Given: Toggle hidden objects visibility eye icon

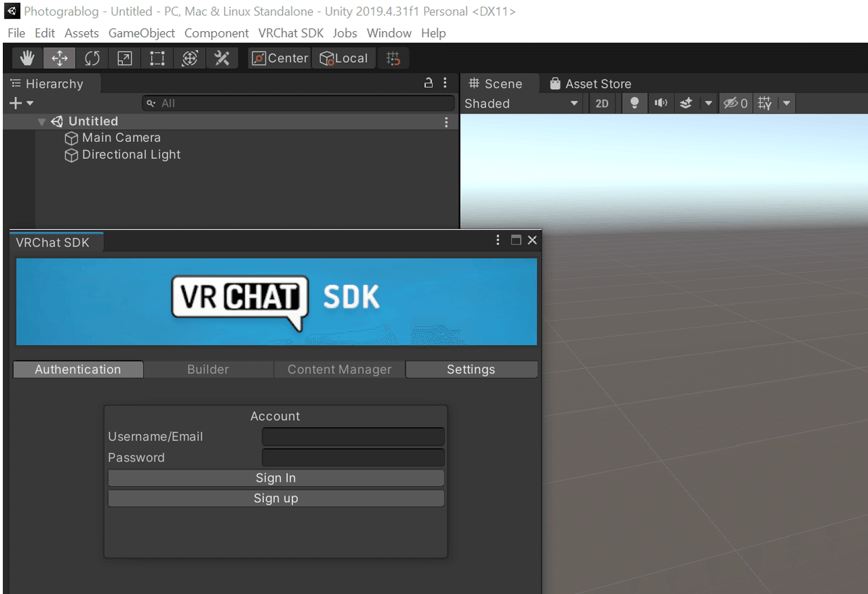Looking at the screenshot, I should 736,103.
